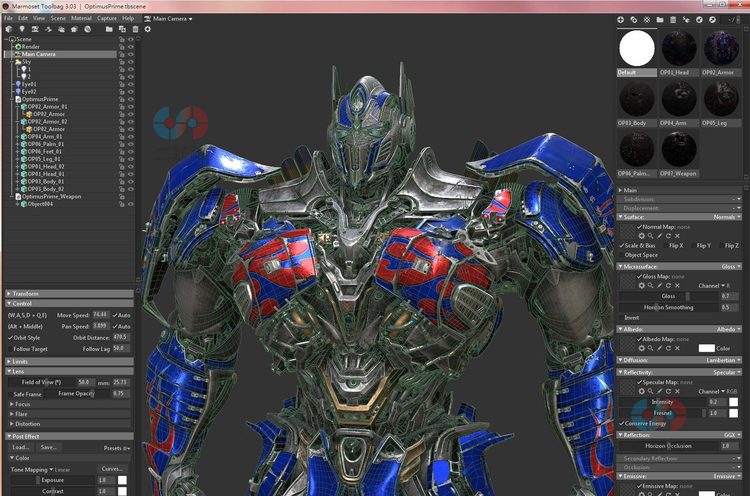Click the Load... post effect button

click(21, 448)
